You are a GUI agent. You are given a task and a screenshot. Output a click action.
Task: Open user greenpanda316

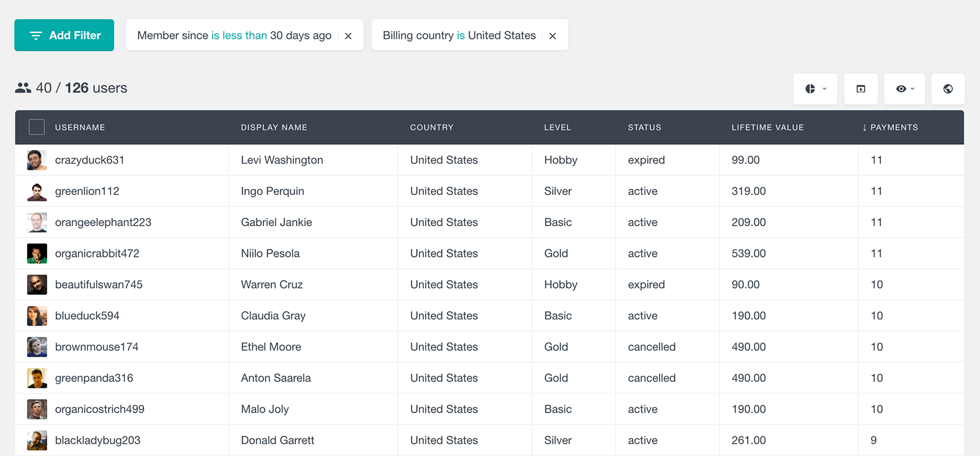(x=94, y=378)
